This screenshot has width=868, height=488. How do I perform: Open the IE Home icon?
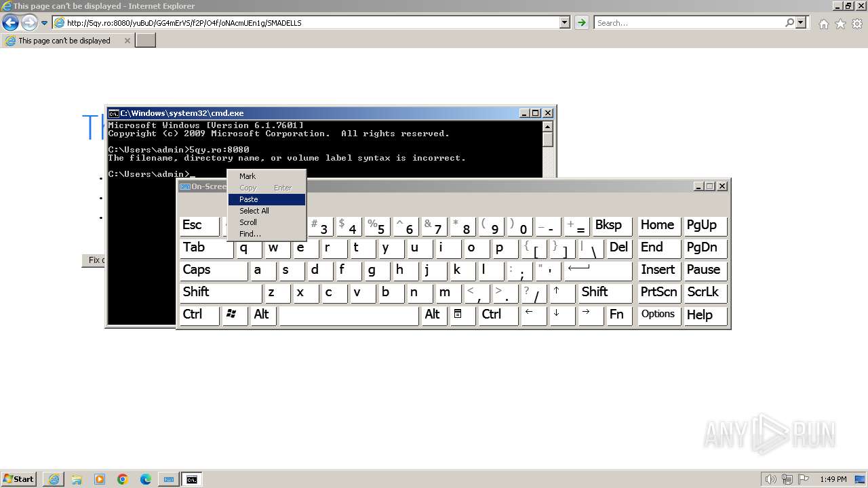(823, 24)
